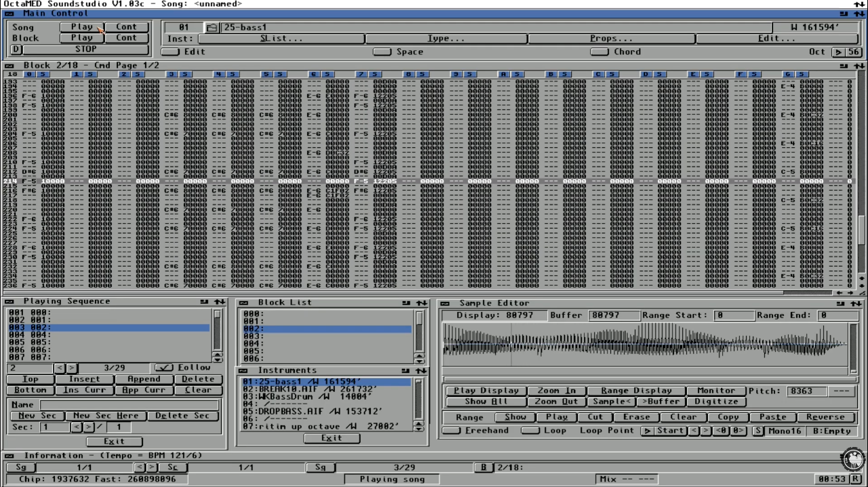Click Delete in Playing Sequence
868x487 pixels.
(x=198, y=380)
